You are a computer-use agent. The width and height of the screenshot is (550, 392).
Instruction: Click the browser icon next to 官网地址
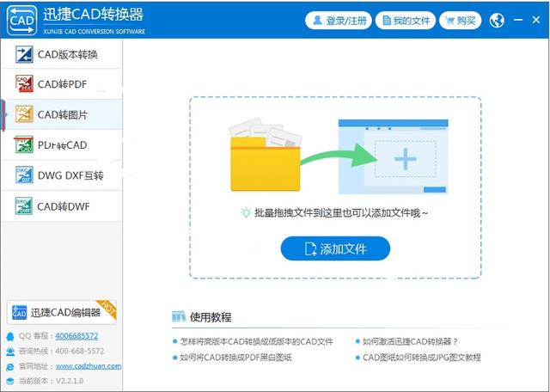(10, 367)
